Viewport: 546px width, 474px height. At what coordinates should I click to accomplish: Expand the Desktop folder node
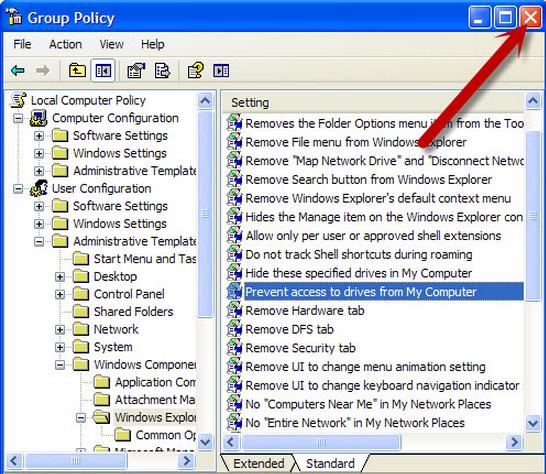coord(60,277)
